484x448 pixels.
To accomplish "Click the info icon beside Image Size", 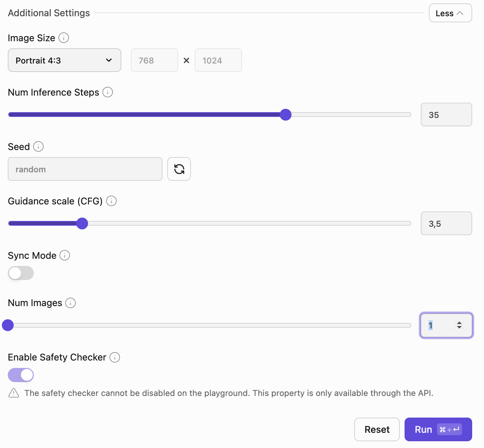I will coord(64,38).
